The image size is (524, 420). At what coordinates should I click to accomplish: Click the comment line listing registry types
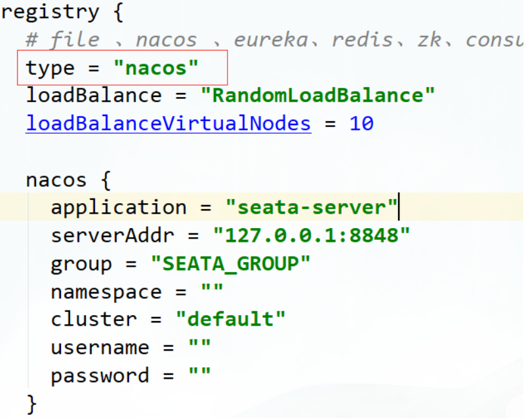pos(275,41)
